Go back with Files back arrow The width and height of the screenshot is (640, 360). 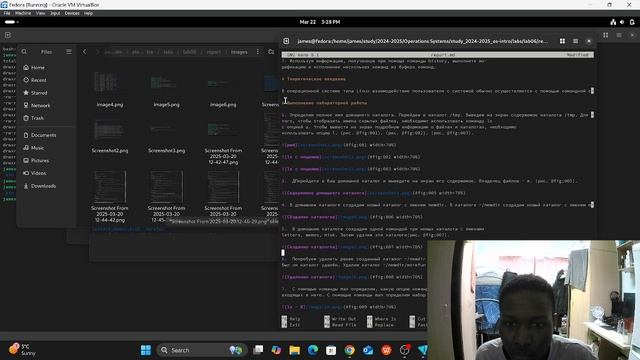pos(84,52)
